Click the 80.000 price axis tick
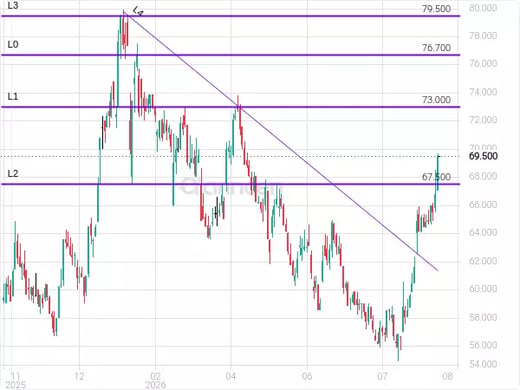The image size is (520, 390). 483,8
